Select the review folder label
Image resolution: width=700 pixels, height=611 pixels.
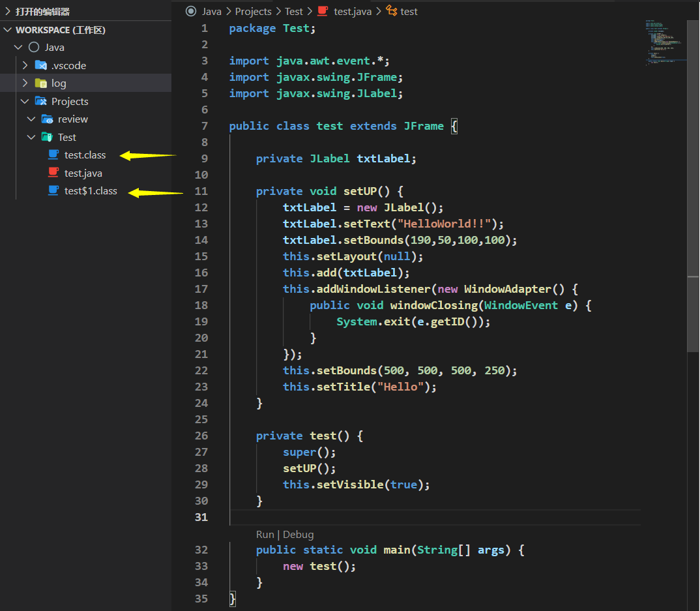click(73, 119)
